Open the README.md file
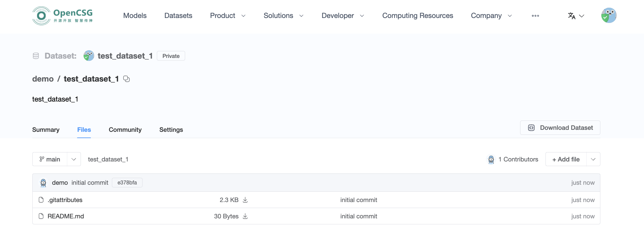This screenshot has height=243, width=644. tap(66, 216)
